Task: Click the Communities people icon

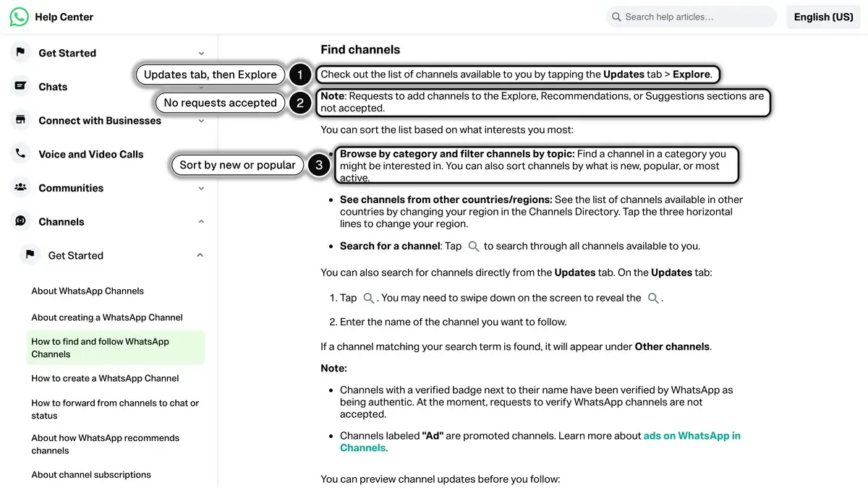Action: pyautogui.click(x=20, y=187)
